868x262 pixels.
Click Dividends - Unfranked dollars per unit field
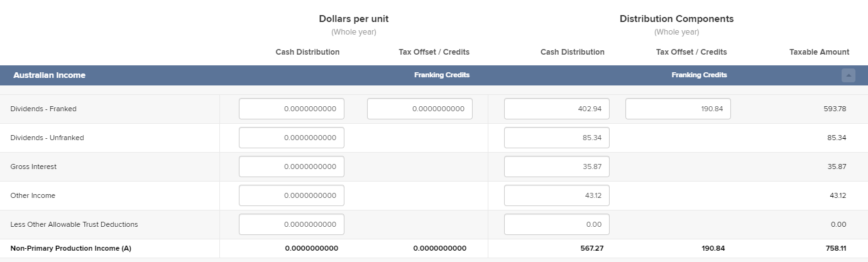click(292, 138)
